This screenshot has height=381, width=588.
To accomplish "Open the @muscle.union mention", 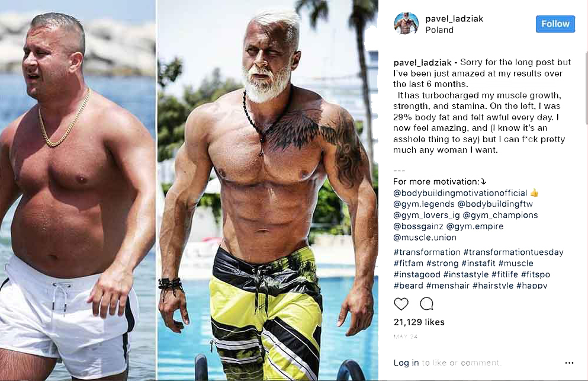I will 425,237.
